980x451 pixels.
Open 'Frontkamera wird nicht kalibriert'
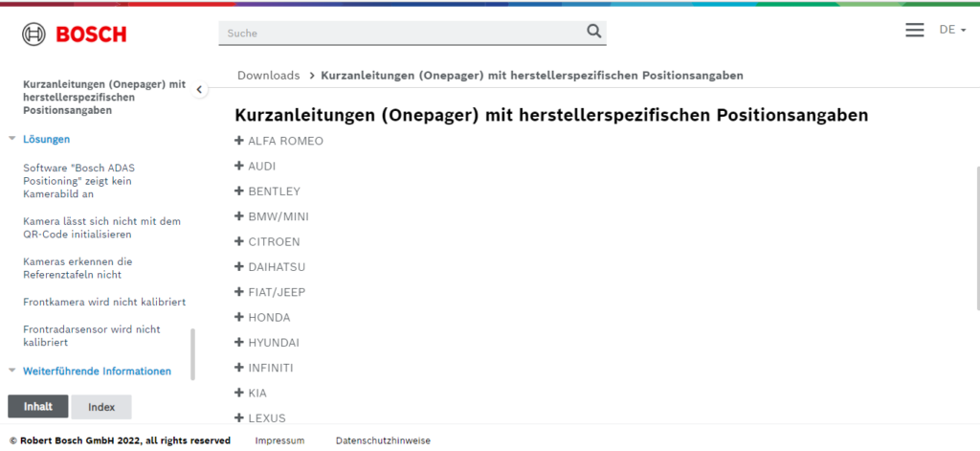pos(104,303)
